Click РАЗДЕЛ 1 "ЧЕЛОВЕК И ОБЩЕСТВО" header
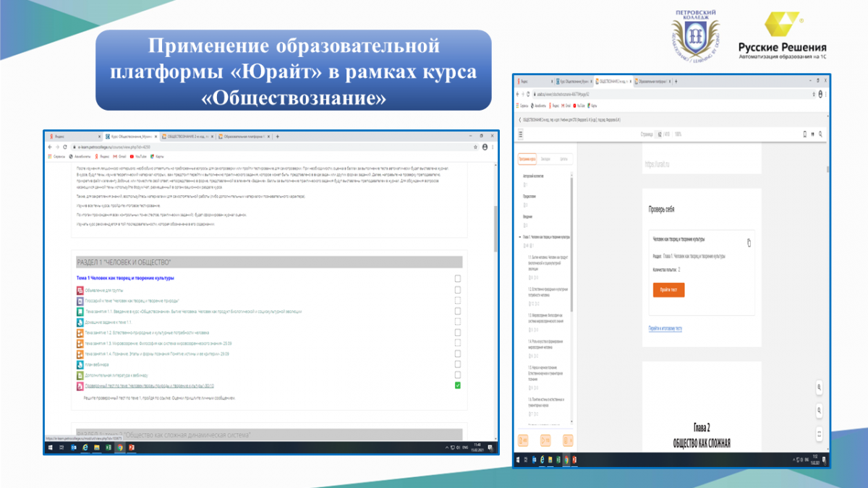The image size is (868, 488). 269,262
